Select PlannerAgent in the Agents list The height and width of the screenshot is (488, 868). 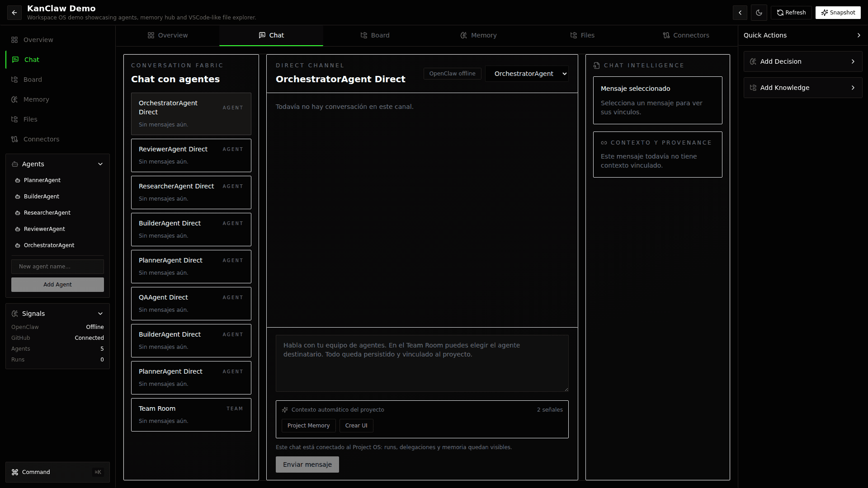42,180
